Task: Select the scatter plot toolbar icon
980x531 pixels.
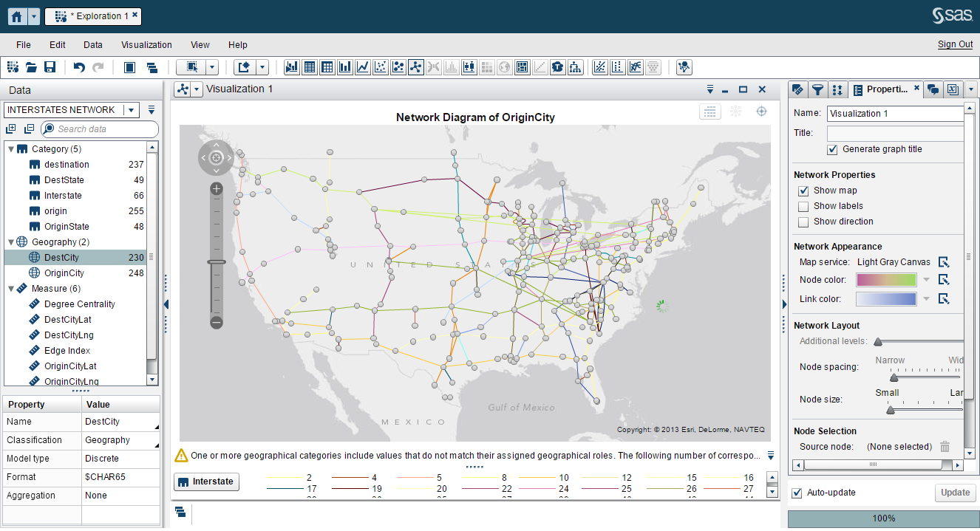Action: click(380, 66)
